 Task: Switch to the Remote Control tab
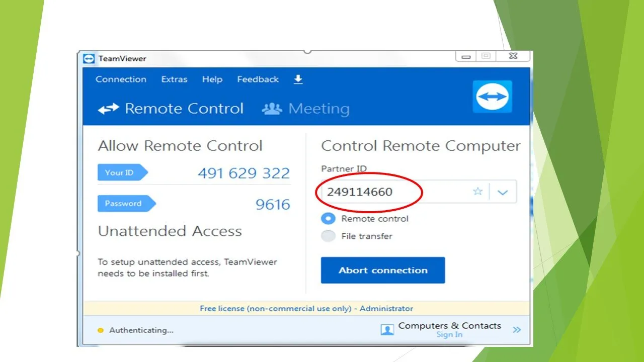(x=171, y=109)
